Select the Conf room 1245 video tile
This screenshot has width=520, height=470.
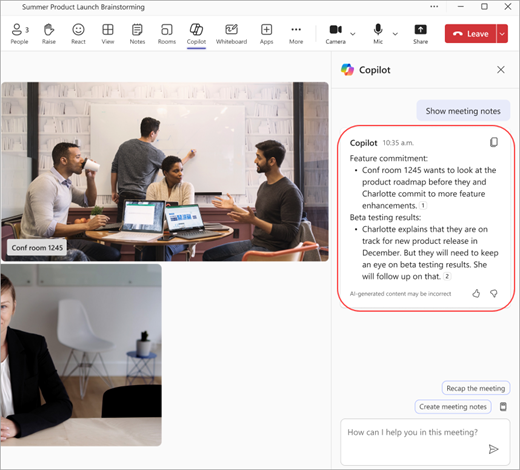[165, 171]
